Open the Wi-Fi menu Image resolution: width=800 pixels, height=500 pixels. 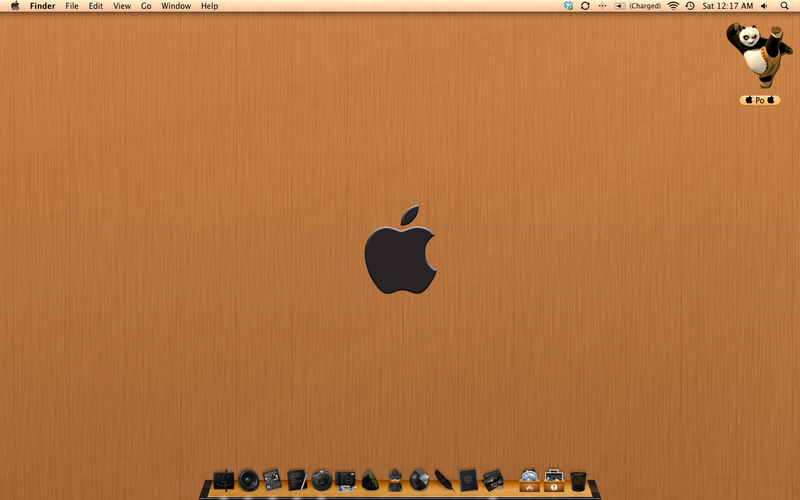[x=673, y=6]
